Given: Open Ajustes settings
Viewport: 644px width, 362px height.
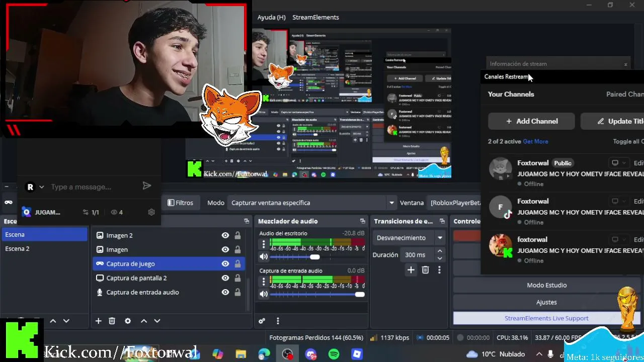Looking at the screenshot, I should tap(546, 302).
